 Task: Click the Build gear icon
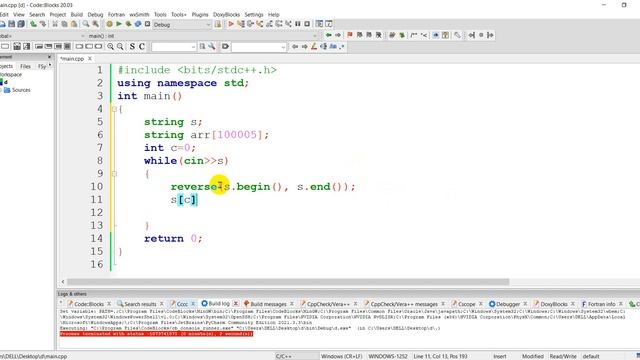109,24
